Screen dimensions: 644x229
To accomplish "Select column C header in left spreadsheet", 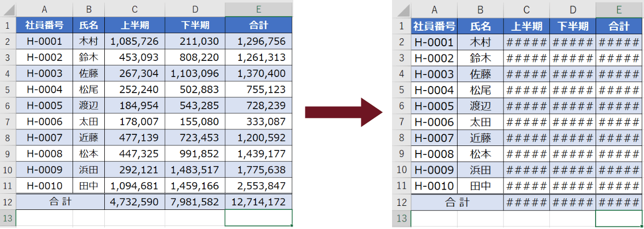I will 135,9.
